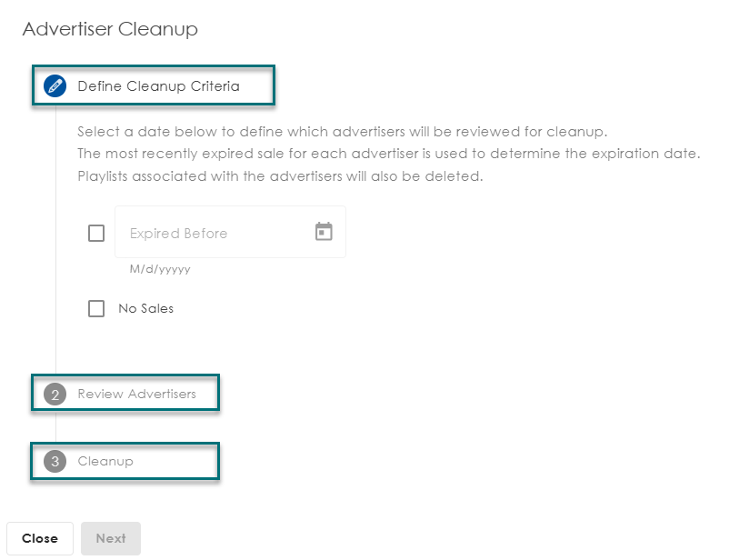
Task: Click the "Select a date below" instruction line
Action: pyautogui.click(x=342, y=131)
